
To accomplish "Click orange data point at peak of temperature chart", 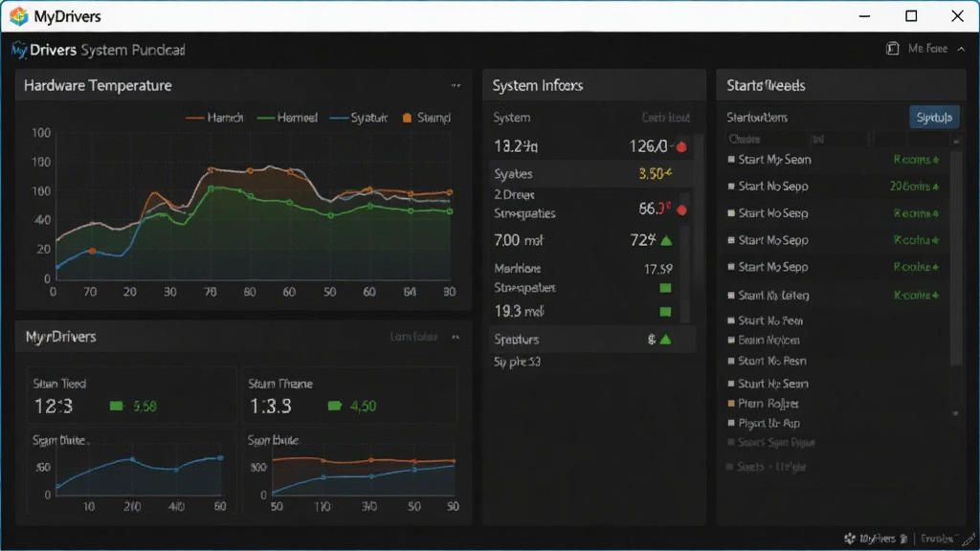I will (x=211, y=170).
